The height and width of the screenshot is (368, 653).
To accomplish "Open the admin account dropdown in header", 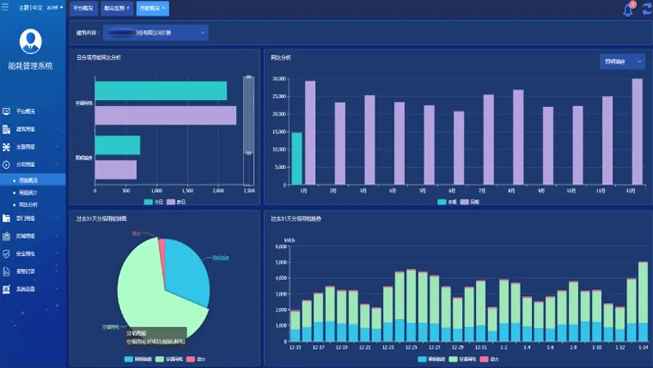I will point(55,7).
